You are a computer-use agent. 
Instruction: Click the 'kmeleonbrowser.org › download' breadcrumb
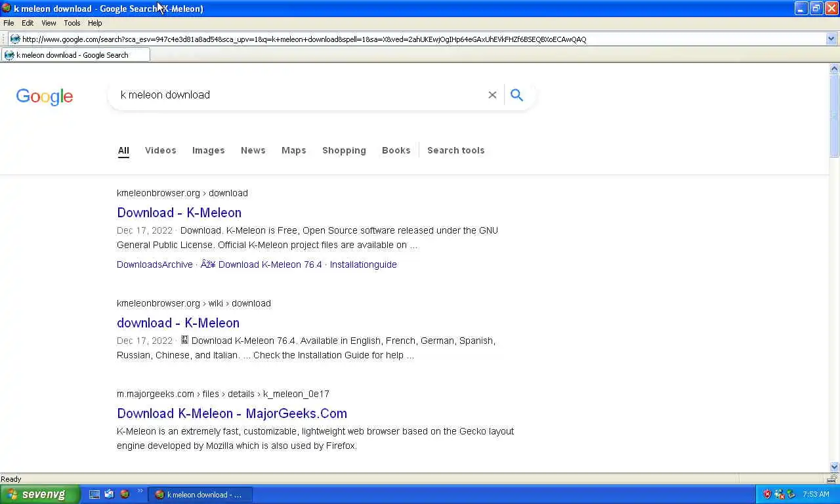pos(182,193)
